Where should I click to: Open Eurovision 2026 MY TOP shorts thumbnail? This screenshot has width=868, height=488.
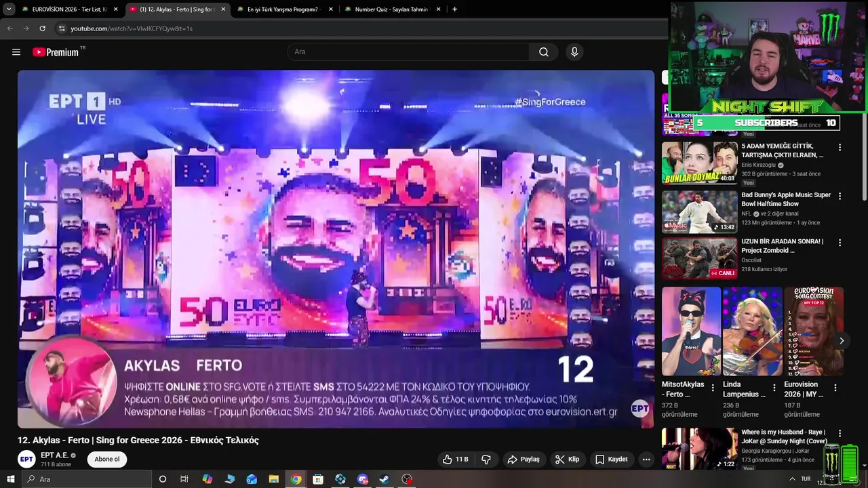tap(814, 331)
